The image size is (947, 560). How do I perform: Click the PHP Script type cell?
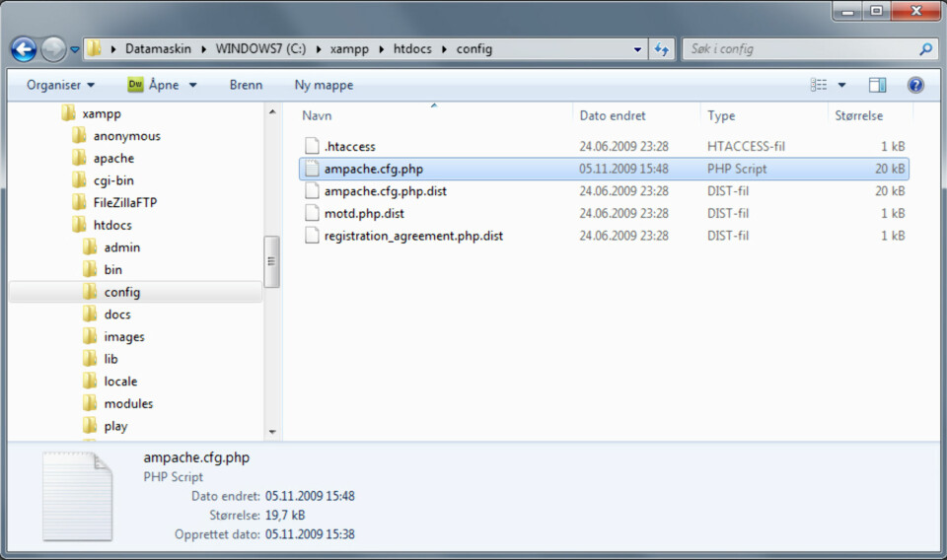(x=737, y=169)
